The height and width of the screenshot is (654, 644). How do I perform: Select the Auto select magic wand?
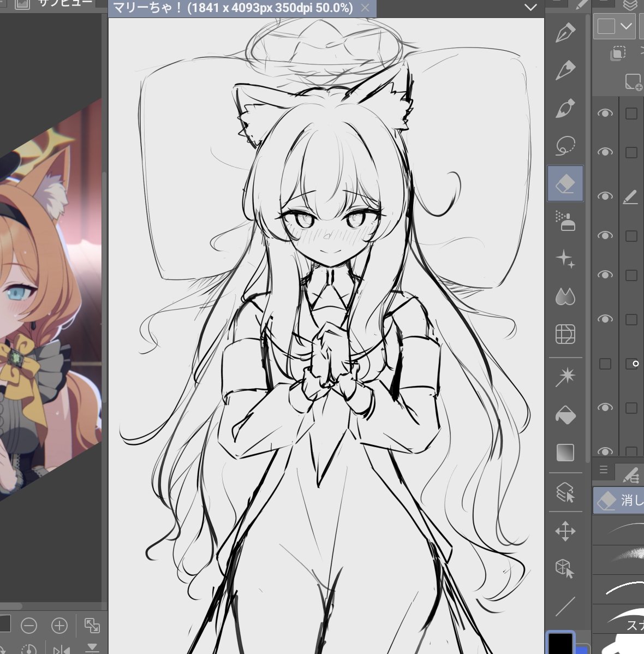point(565,377)
